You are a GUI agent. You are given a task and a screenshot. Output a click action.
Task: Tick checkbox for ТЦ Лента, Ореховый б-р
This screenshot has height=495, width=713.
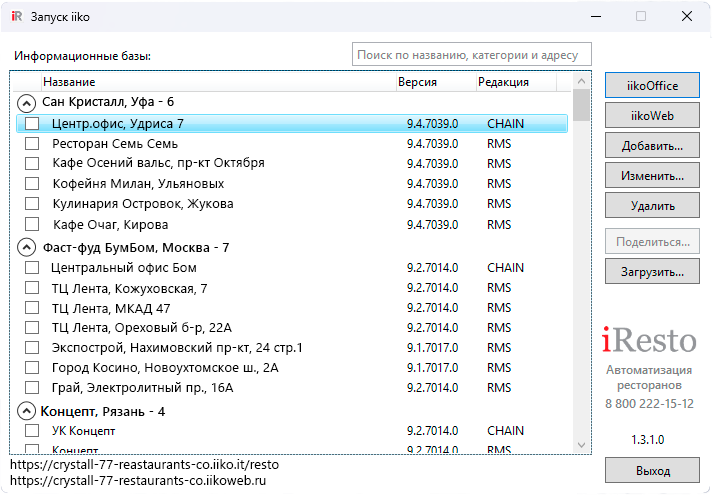click(32, 327)
